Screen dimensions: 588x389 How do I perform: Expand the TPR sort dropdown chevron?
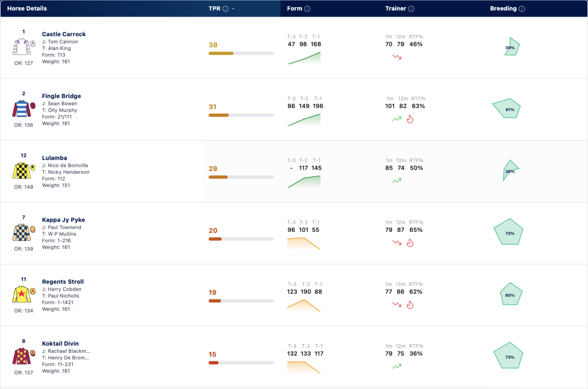(x=233, y=9)
